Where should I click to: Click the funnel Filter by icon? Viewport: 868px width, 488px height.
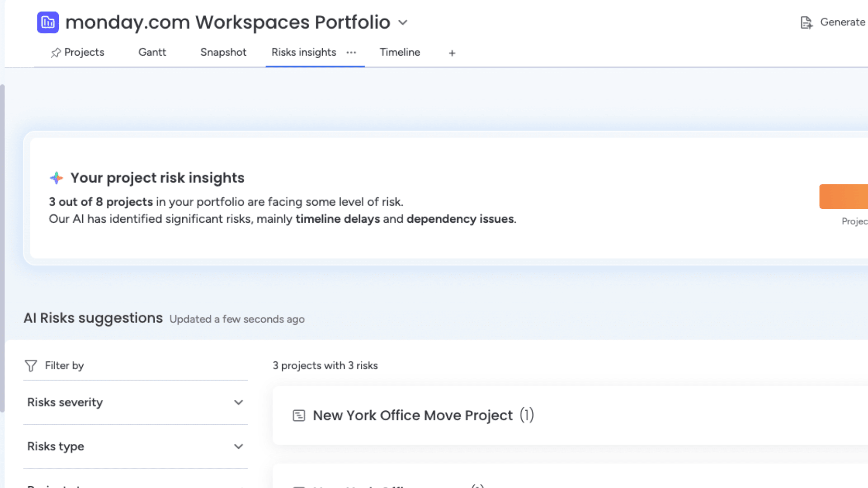point(31,366)
